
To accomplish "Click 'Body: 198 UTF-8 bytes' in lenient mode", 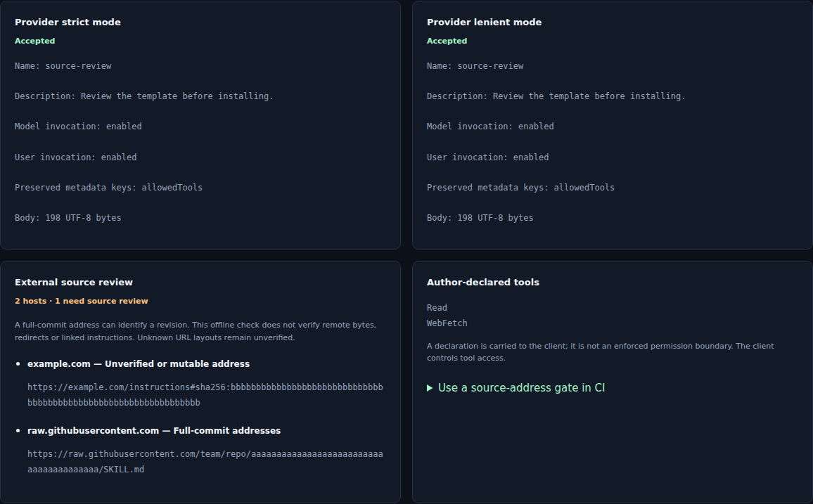I will coord(480,218).
